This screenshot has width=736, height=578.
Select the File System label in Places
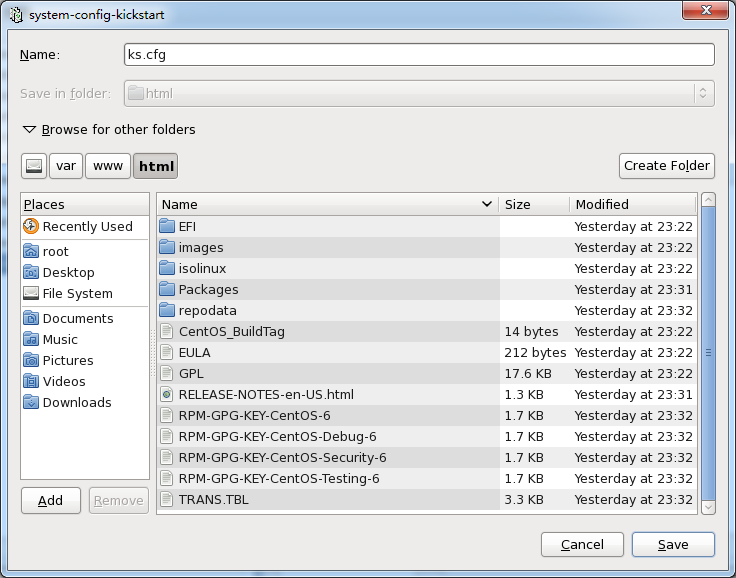point(77,293)
